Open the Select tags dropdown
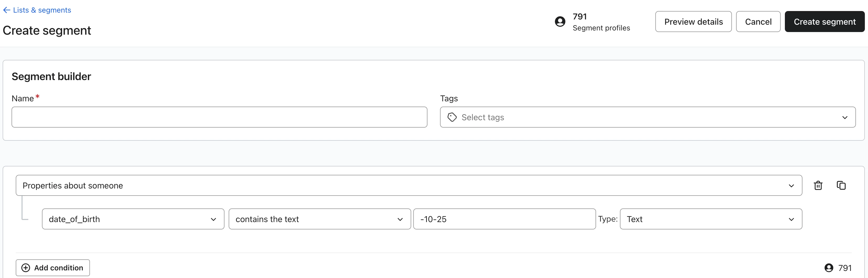868x278 pixels. (x=647, y=117)
